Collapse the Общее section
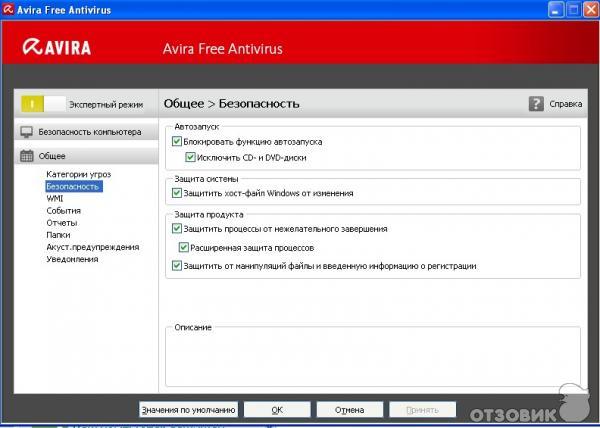This screenshot has height=428, width=600. pos(52,156)
